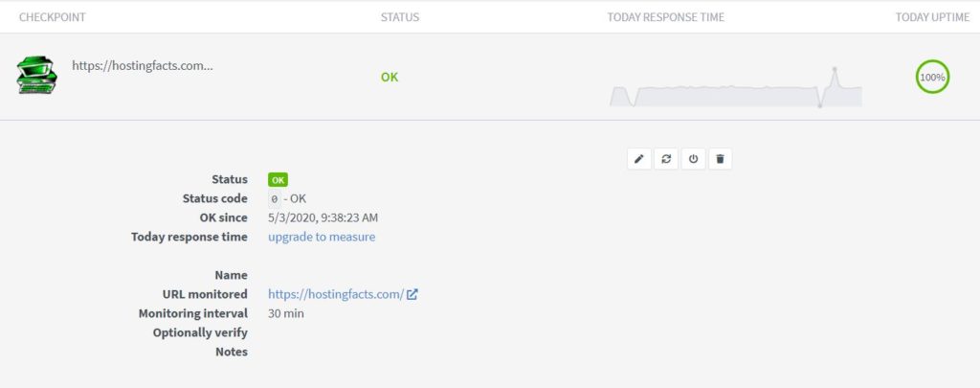
Task: Open the https://hostingfacts.com/ monitored URL link
Action: 336,294
